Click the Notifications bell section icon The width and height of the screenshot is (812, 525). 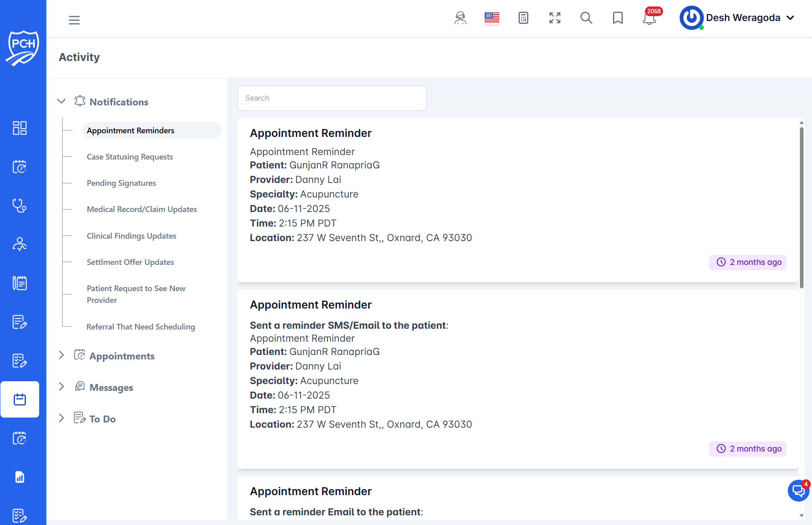pyautogui.click(x=80, y=101)
